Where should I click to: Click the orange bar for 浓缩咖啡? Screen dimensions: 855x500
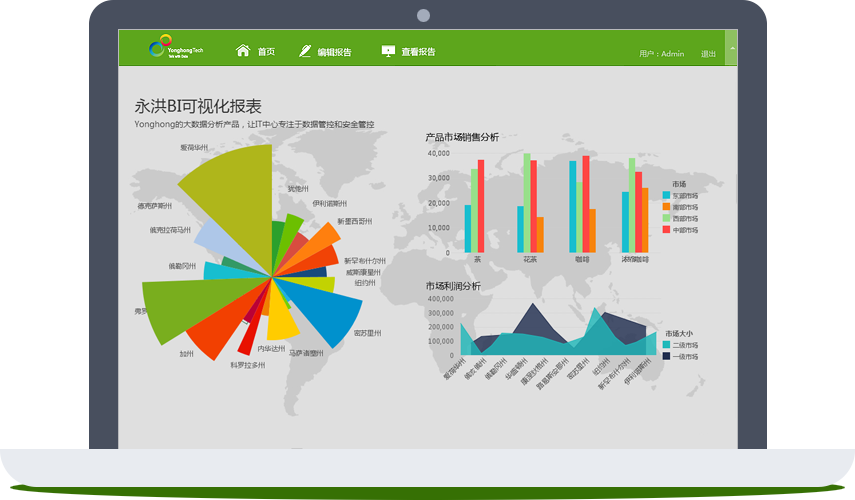(645, 220)
